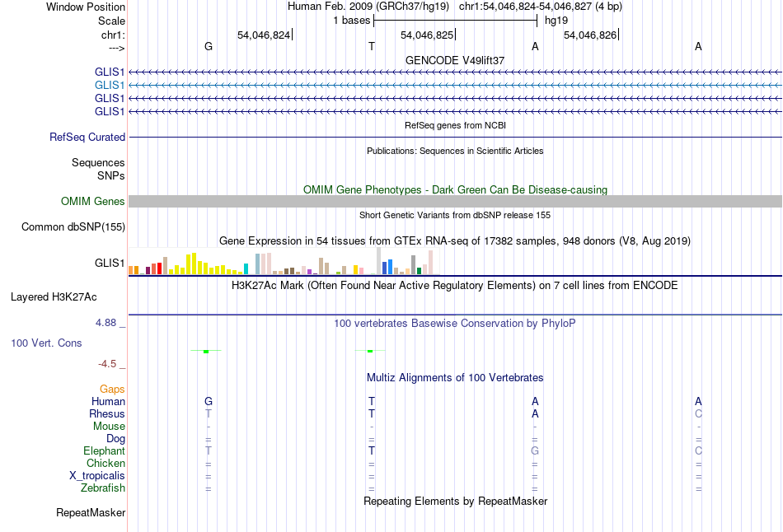Screen dimensions: 783x532
Task: Click the green conservation mark under base G
Action: (x=206, y=352)
